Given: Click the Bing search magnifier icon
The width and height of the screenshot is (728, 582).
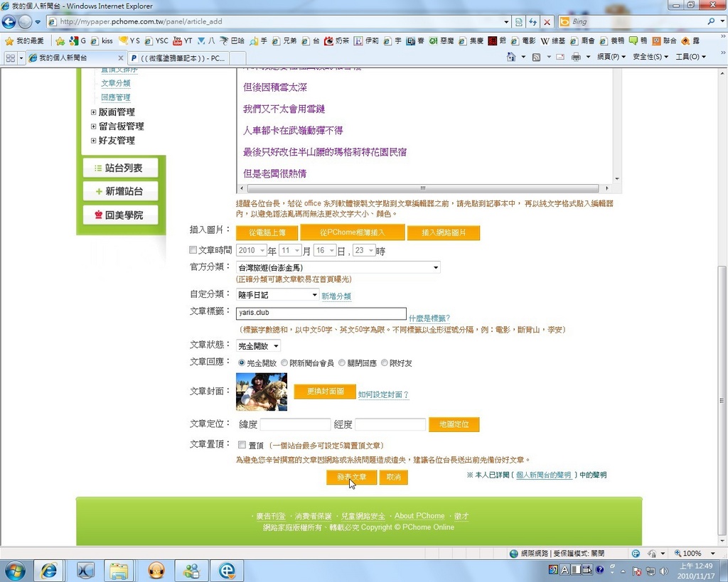Looking at the screenshot, I should 711,22.
